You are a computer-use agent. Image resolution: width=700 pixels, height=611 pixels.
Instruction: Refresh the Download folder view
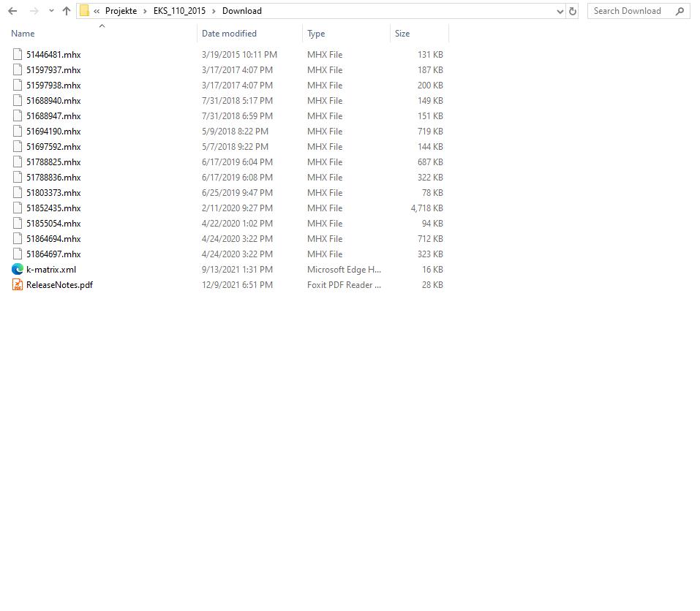pyautogui.click(x=573, y=11)
